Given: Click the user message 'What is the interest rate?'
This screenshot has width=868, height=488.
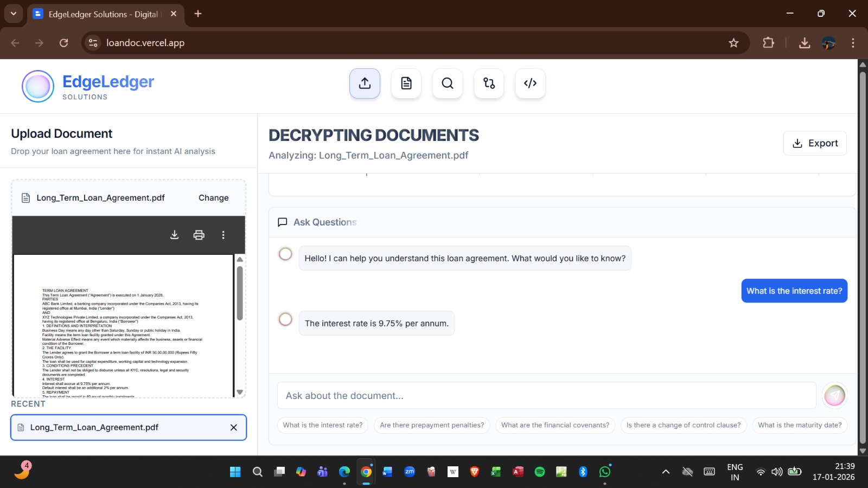Looking at the screenshot, I should [x=794, y=291].
